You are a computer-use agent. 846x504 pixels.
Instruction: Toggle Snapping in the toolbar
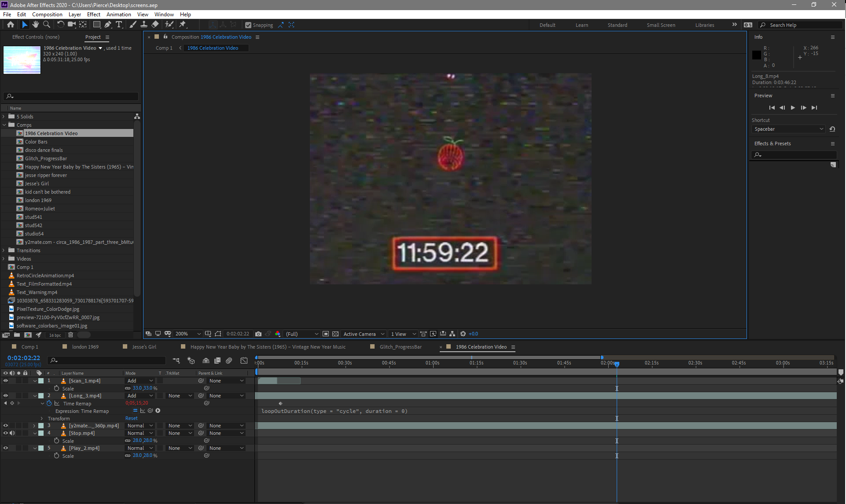coord(248,25)
